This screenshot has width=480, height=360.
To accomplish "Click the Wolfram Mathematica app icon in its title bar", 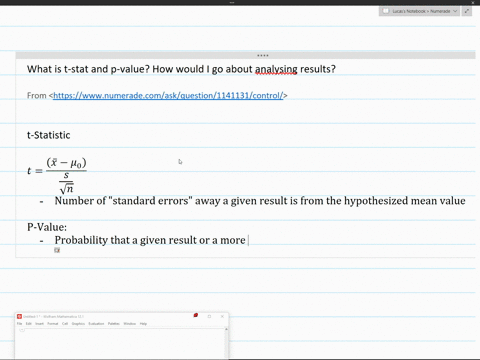I will click(19, 316).
